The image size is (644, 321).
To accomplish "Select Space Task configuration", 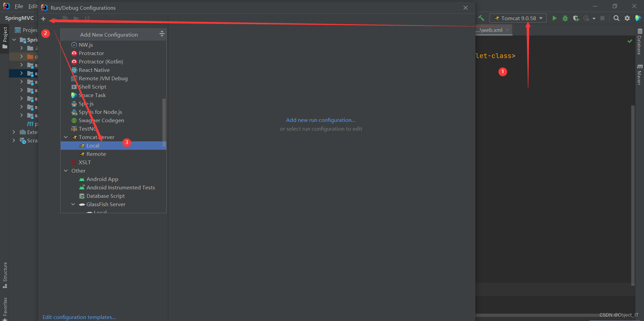I will point(92,95).
